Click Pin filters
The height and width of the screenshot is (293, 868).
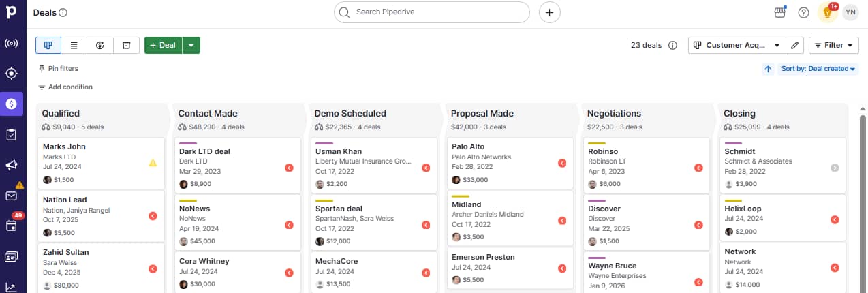pos(58,69)
